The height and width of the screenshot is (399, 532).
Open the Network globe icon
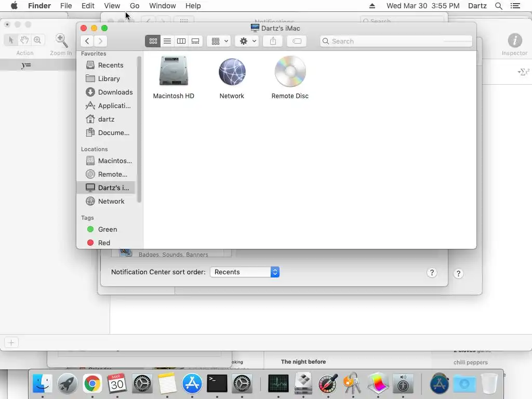[232, 72]
